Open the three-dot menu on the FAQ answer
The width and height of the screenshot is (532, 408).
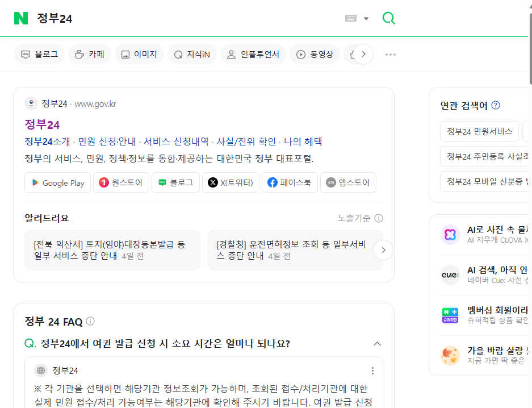372,370
